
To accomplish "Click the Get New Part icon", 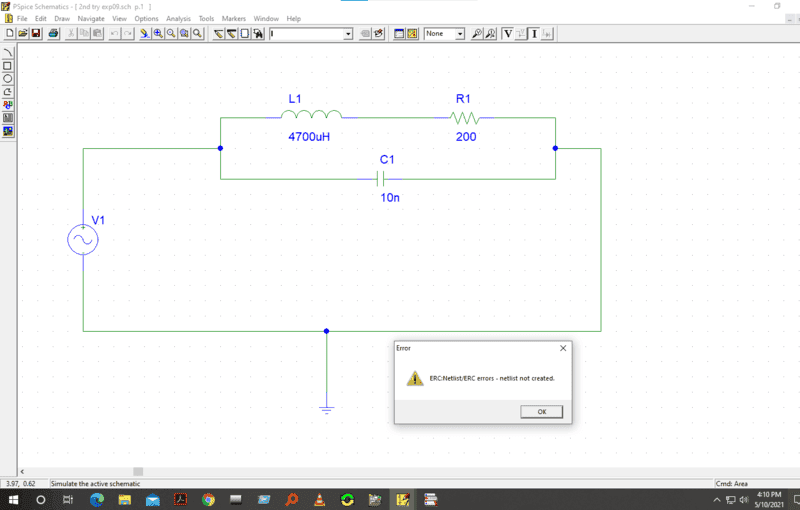I will point(258,33).
